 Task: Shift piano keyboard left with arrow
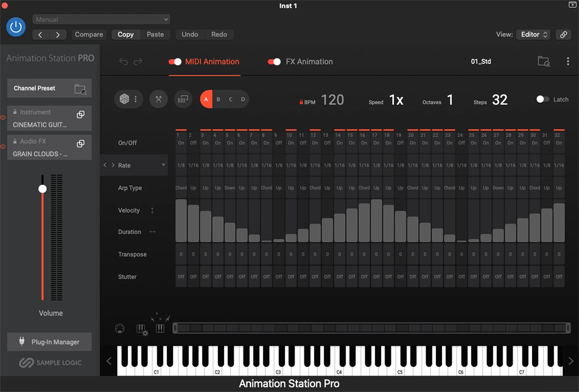tap(109, 361)
